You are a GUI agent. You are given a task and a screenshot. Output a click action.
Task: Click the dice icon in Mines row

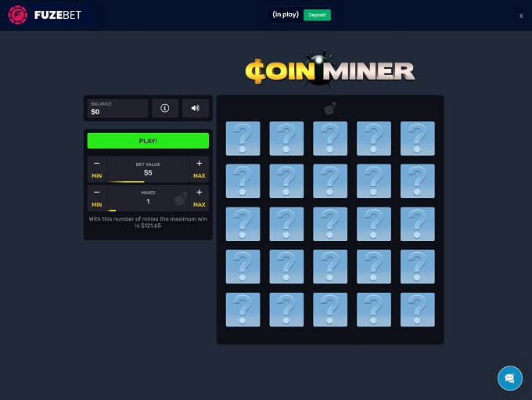pos(181,199)
